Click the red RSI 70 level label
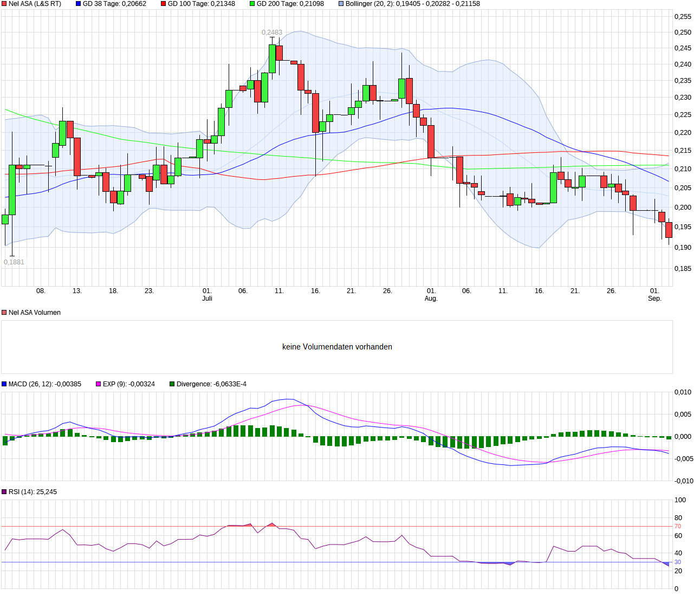This screenshot has height=596, width=700. 678,526
